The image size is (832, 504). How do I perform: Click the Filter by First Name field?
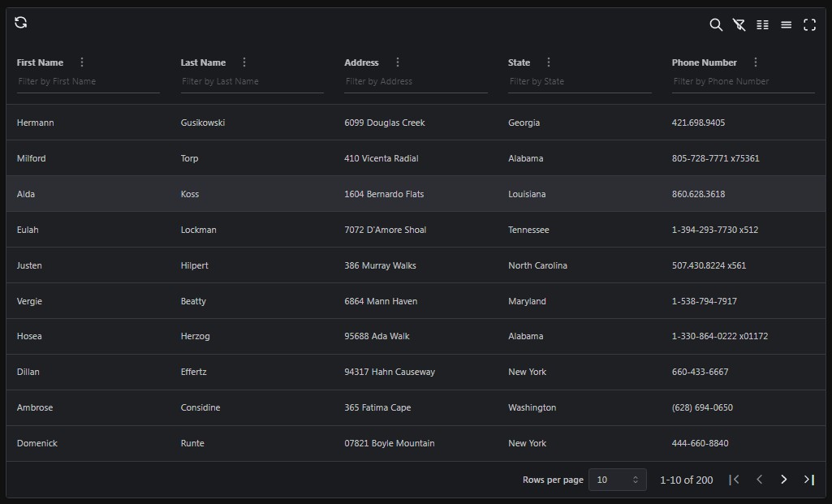pyautogui.click(x=88, y=81)
